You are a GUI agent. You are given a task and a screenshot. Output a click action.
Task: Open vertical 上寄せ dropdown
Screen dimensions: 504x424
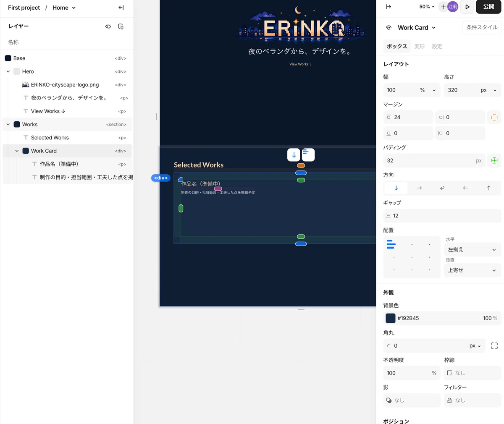[x=472, y=270]
